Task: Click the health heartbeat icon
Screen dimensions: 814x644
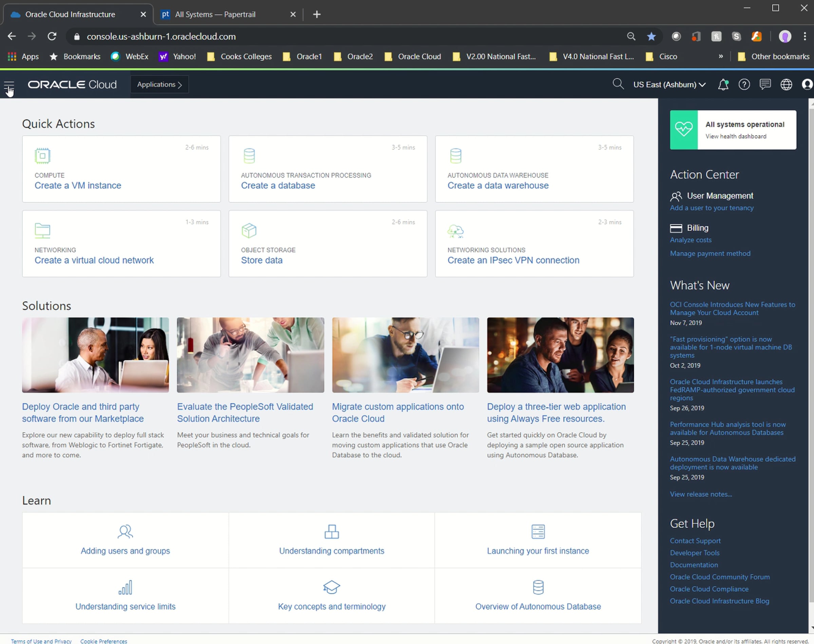Action: 684,130
